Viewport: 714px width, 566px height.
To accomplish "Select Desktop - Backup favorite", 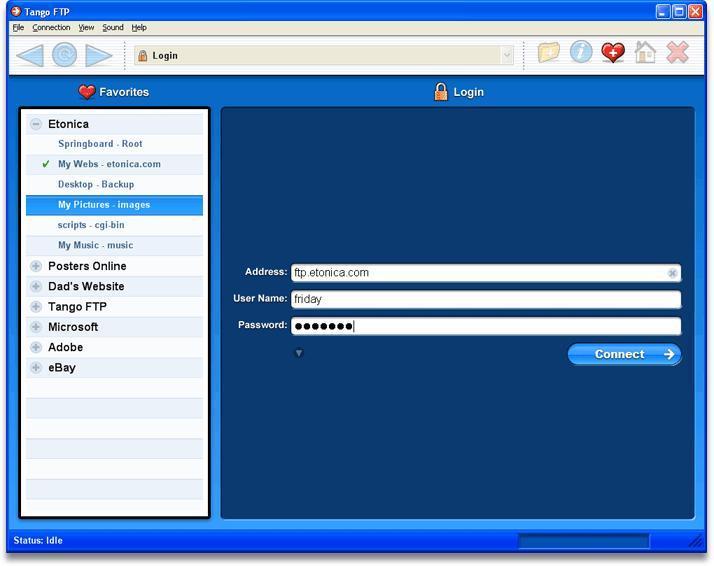I will point(114,184).
